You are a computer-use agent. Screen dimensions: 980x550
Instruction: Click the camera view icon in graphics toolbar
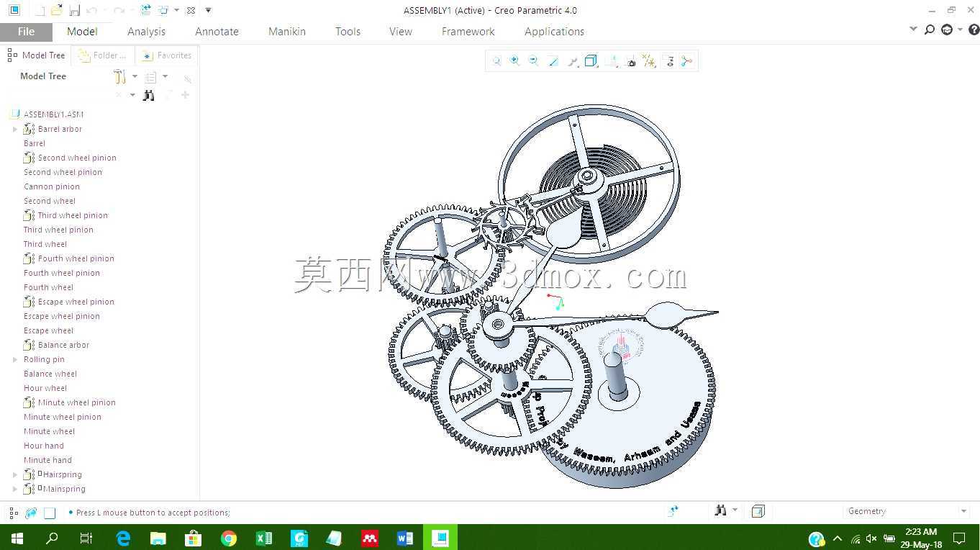(631, 61)
